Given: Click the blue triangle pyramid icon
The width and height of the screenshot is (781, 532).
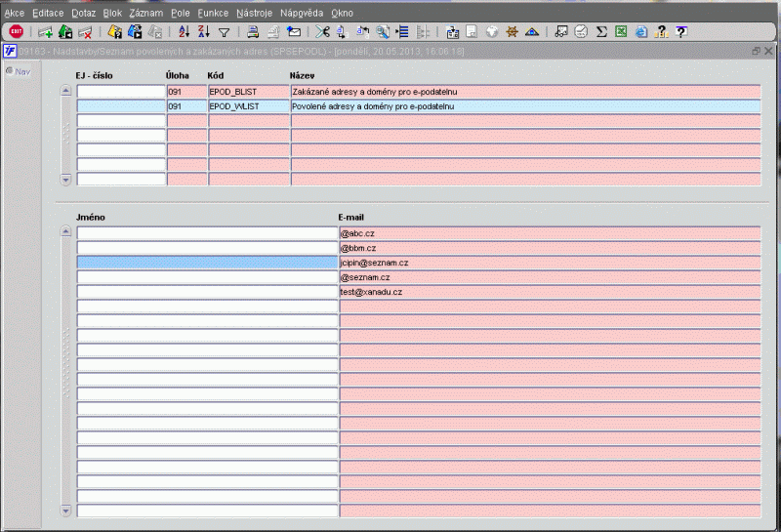Looking at the screenshot, I should [x=531, y=32].
